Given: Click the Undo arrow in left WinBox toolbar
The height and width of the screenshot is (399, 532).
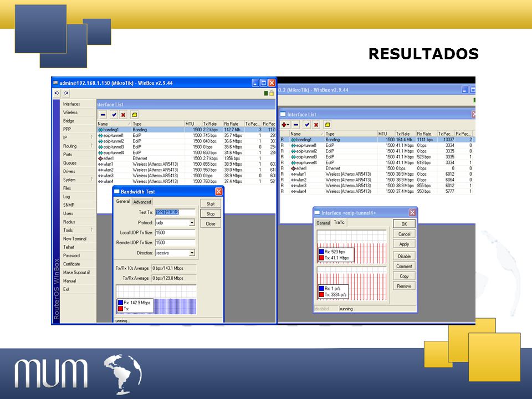Looking at the screenshot, I should pyautogui.click(x=57, y=93).
